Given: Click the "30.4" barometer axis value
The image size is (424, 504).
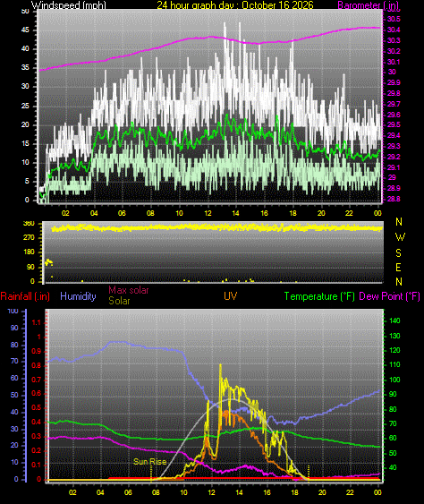Looking at the screenshot, I should 394,30.
